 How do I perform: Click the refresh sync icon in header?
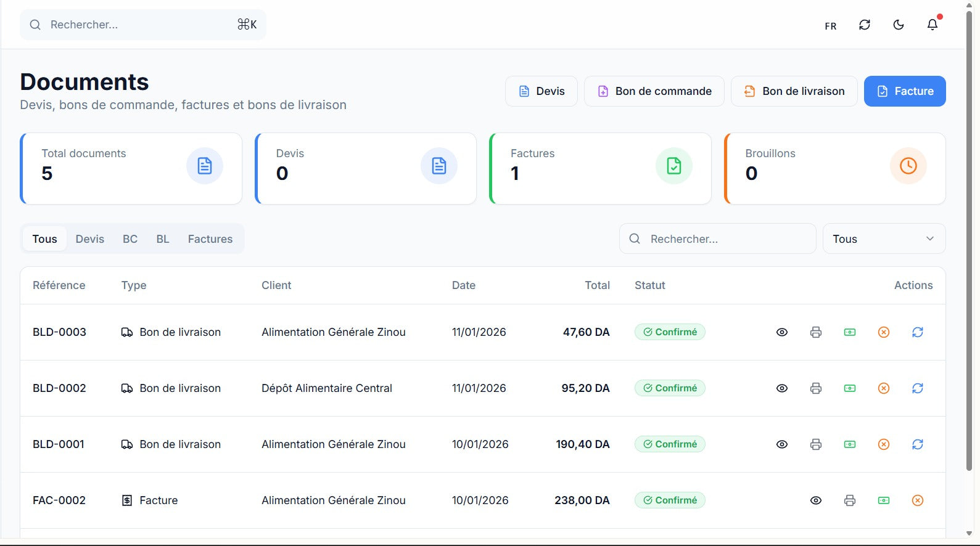pyautogui.click(x=864, y=25)
